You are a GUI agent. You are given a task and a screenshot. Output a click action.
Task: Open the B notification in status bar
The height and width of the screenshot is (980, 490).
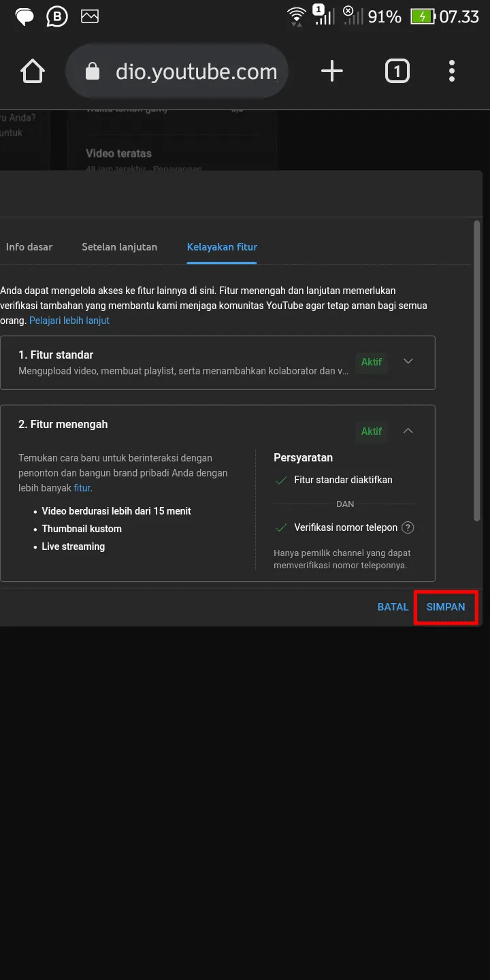point(57,16)
